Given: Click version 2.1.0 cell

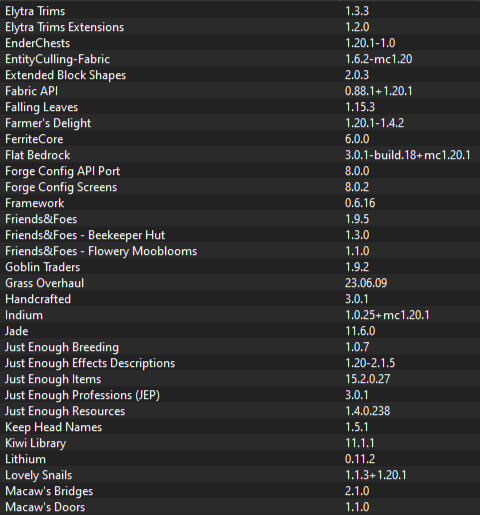Looking at the screenshot, I should pyautogui.click(x=357, y=491).
